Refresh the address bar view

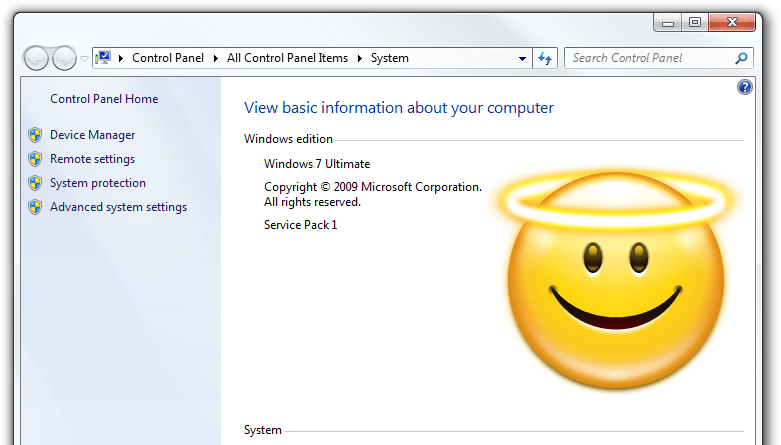[545, 58]
